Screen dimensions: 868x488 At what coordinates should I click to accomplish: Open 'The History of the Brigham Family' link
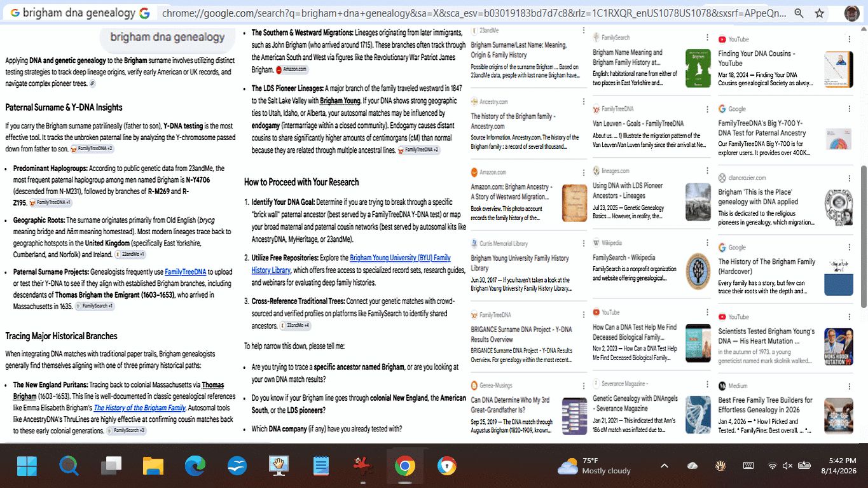point(140,408)
